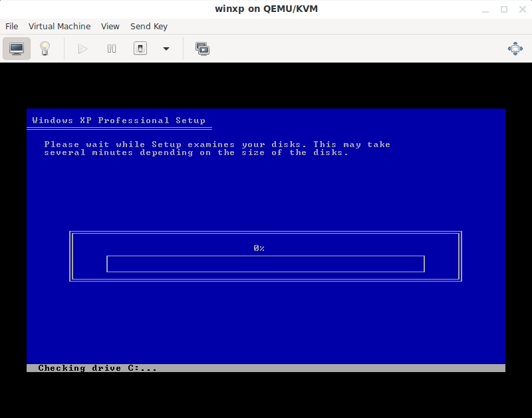Click the 0% setup progress bar
Viewport: 532px width, 418px height.
point(265,264)
